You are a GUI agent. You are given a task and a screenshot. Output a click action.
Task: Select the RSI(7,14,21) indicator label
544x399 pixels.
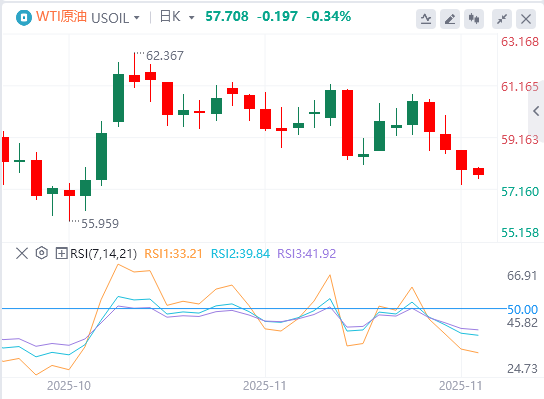coord(103,254)
